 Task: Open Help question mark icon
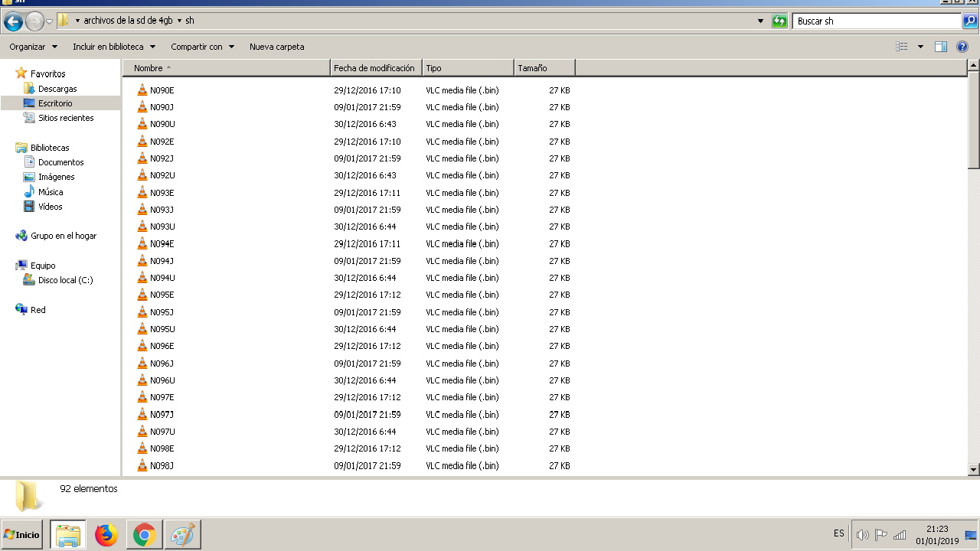click(962, 47)
